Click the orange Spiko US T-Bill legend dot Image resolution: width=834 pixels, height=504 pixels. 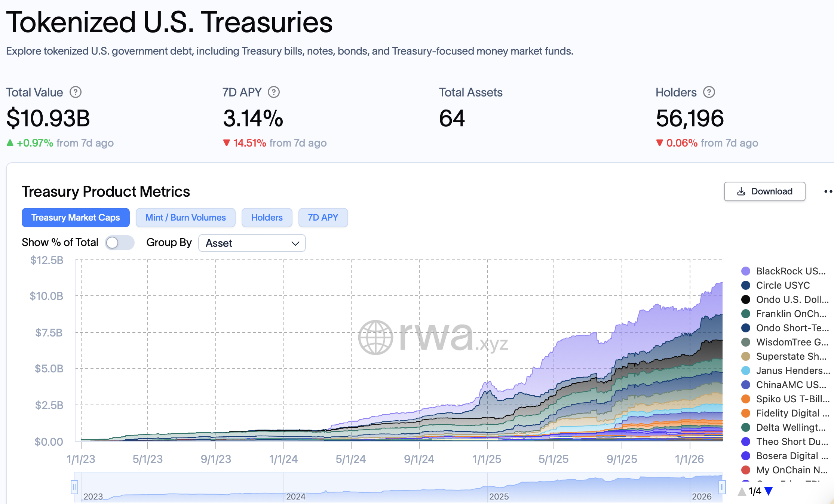[746, 399]
